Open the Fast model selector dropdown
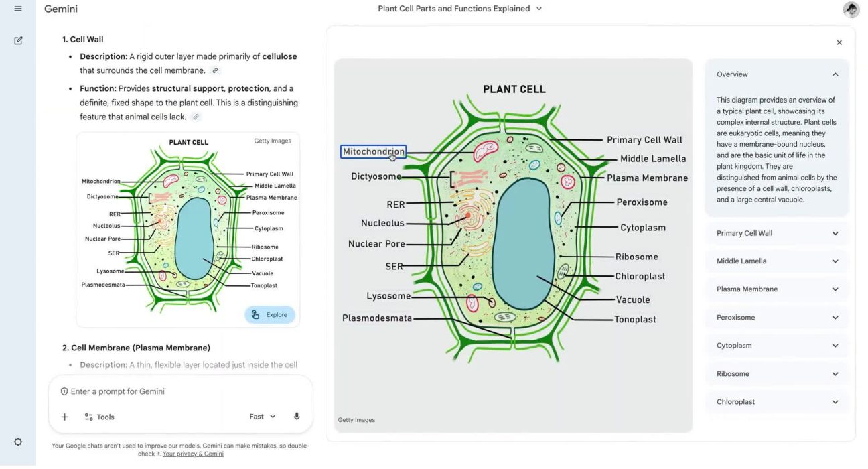868x469 pixels. 263,417
